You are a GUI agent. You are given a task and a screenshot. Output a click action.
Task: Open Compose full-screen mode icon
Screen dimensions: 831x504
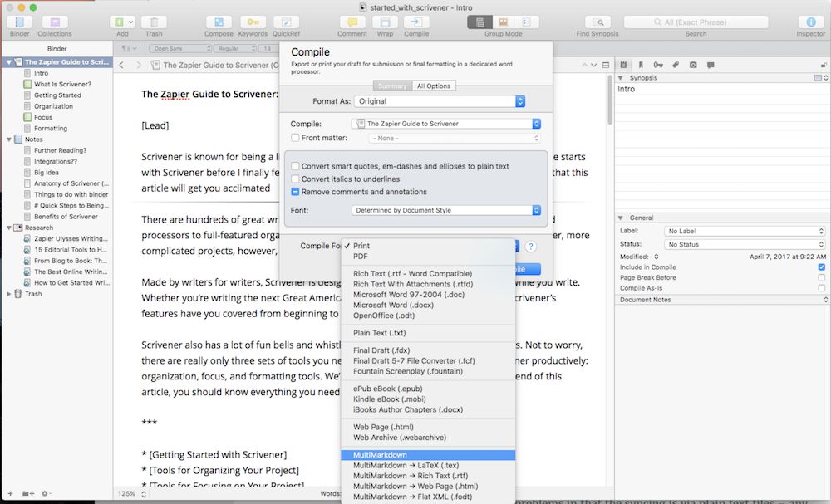pyautogui.click(x=219, y=22)
